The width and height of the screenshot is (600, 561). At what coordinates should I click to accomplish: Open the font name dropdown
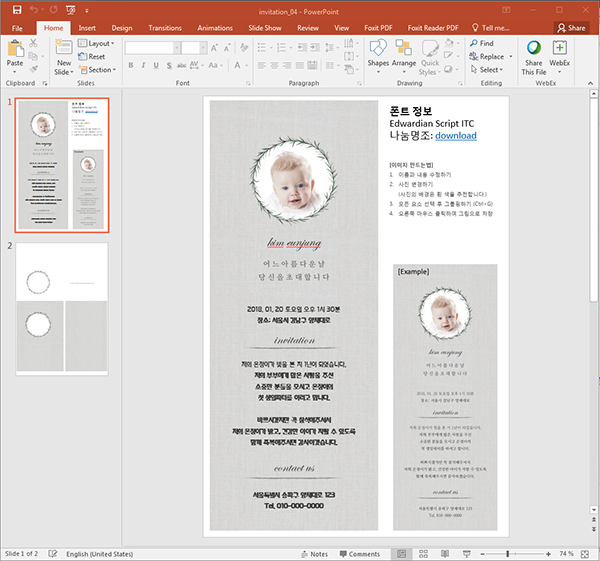(177, 48)
